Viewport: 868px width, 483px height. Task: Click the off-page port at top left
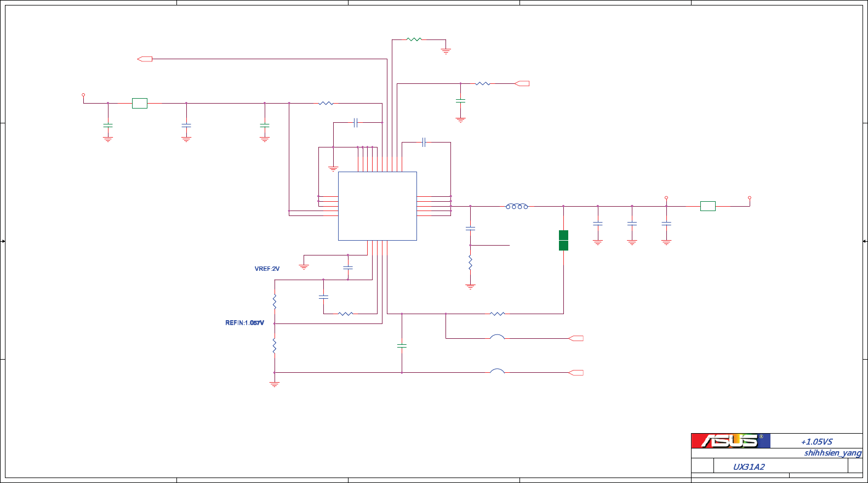click(x=145, y=59)
